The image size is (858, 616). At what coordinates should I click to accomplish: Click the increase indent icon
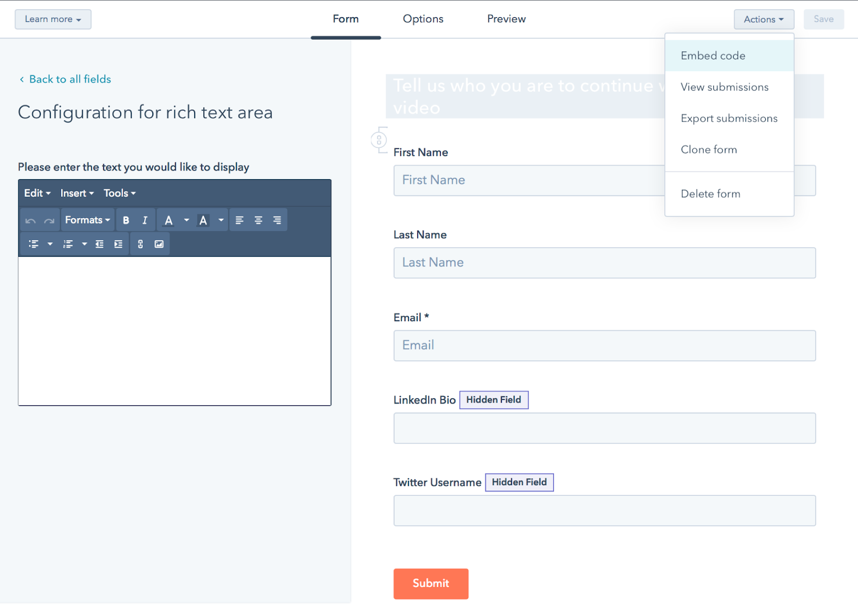119,244
